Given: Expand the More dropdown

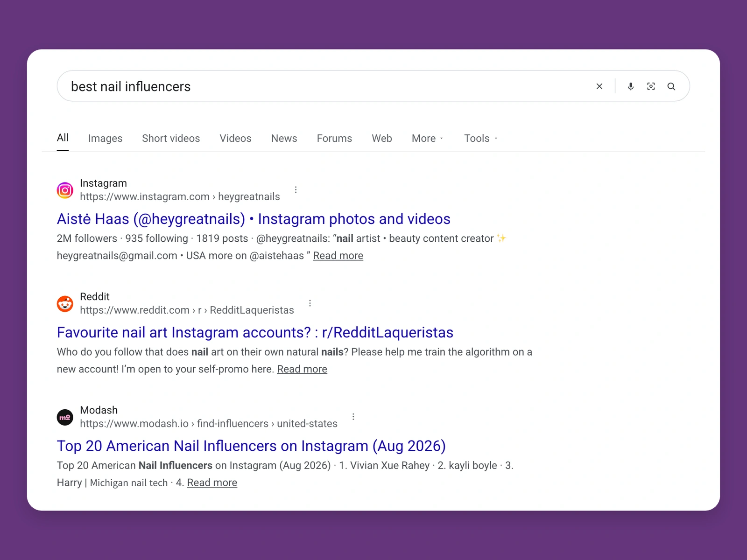Looking at the screenshot, I should click(427, 138).
